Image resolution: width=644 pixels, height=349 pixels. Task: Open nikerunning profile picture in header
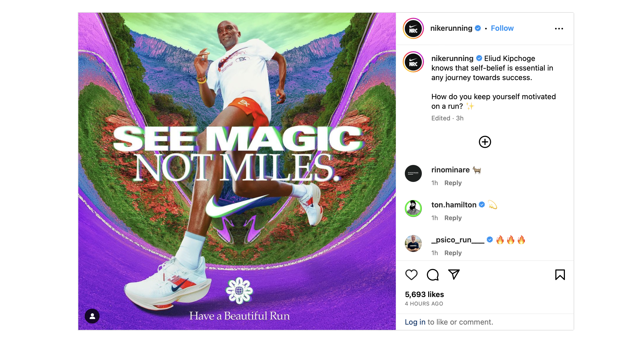tap(413, 29)
